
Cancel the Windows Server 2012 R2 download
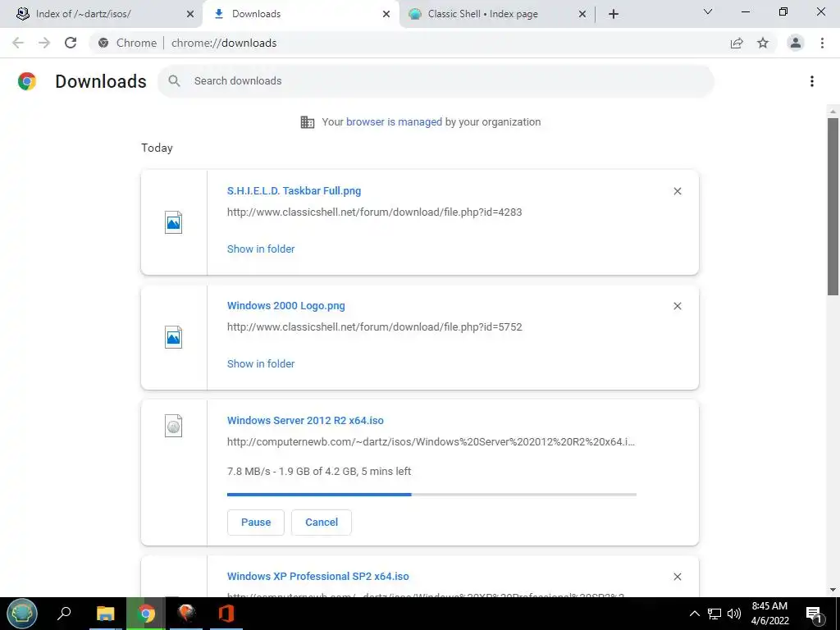click(x=322, y=523)
